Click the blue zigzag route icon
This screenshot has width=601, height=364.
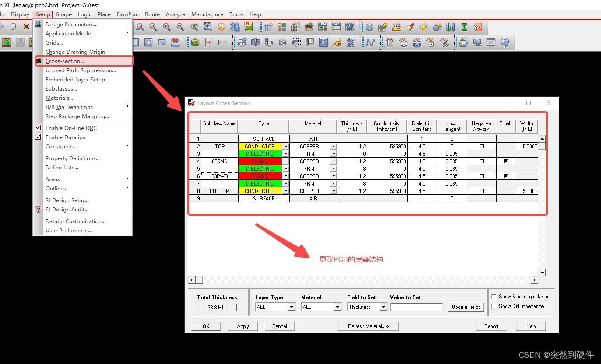pyautogui.click(x=370, y=42)
